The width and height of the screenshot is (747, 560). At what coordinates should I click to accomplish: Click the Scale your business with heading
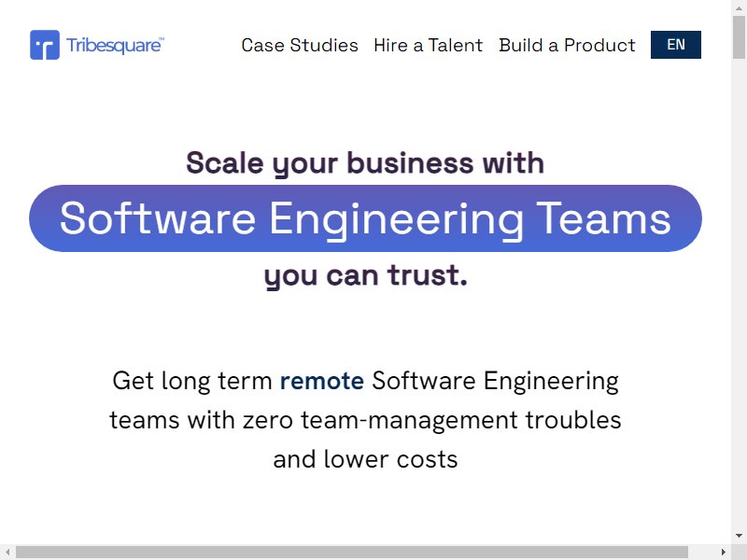tap(365, 163)
